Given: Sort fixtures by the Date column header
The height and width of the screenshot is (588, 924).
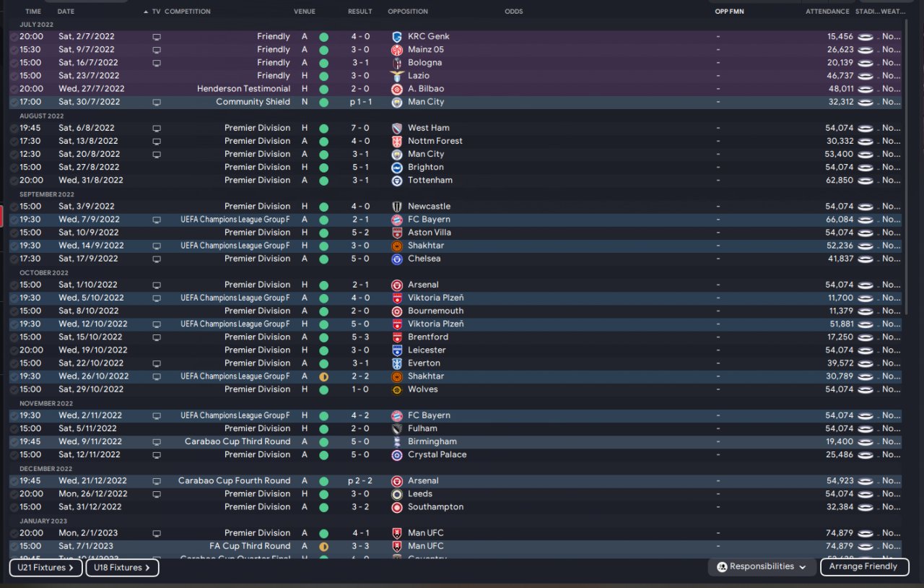Looking at the screenshot, I should tap(66, 12).
